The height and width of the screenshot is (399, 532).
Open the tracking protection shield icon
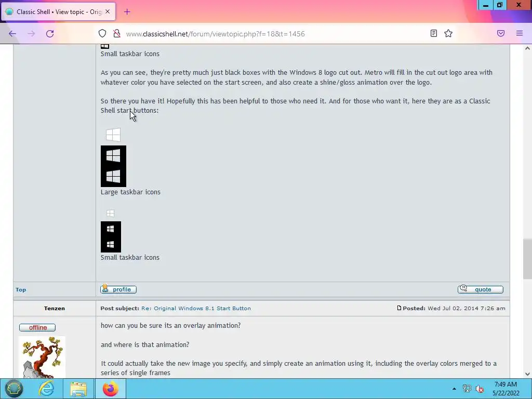(x=102, y=33)
